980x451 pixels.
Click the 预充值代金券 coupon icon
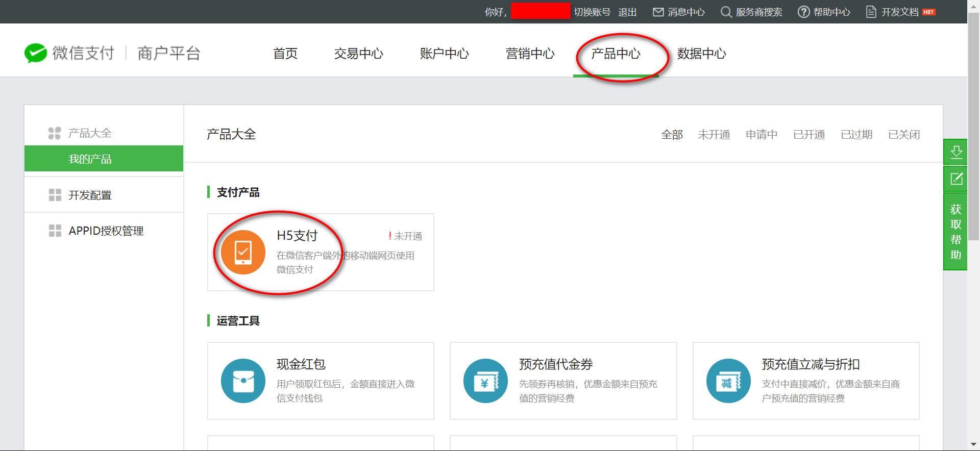[485, 381]
